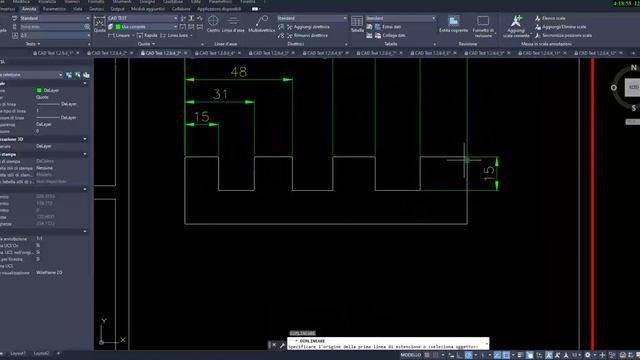640x360 pixels.
Task: Switch to the Annota ribbon tab
Action: click(29, 9)
